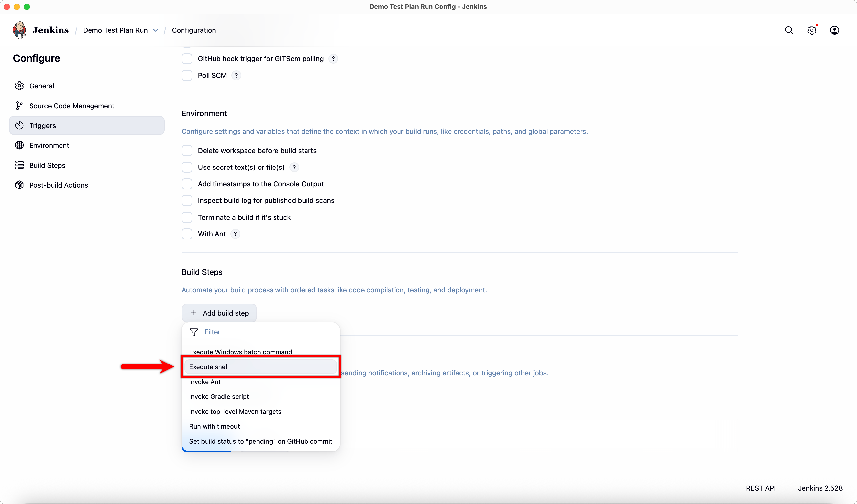This screenshot has width=857, height=504.
Task: Click the Add build step dropdown button
Action: [x=219, y=313]
